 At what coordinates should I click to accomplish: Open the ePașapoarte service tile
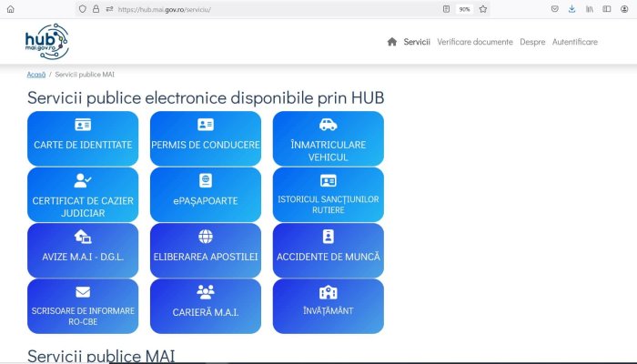click(206, 195)
